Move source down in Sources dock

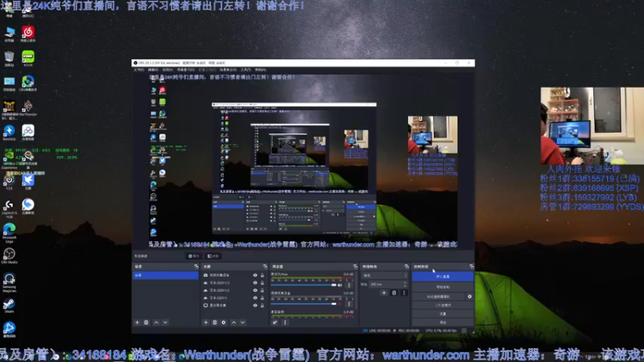click(243, 323)
